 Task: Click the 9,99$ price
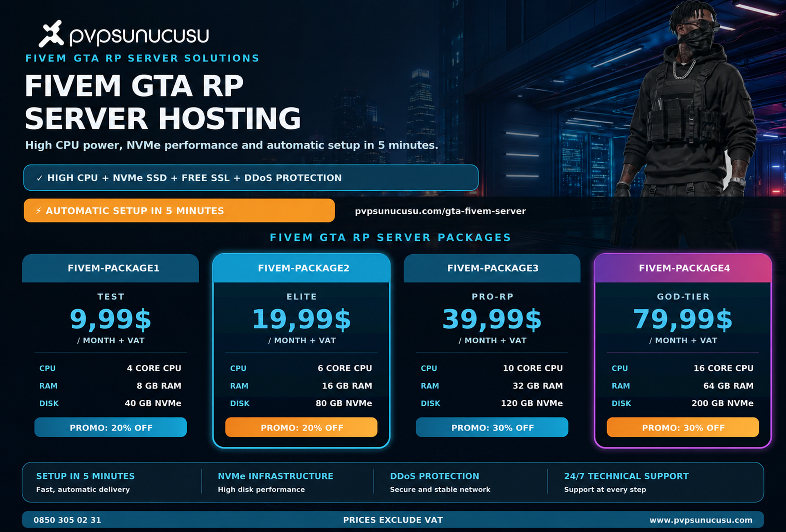tap(111, 319)
